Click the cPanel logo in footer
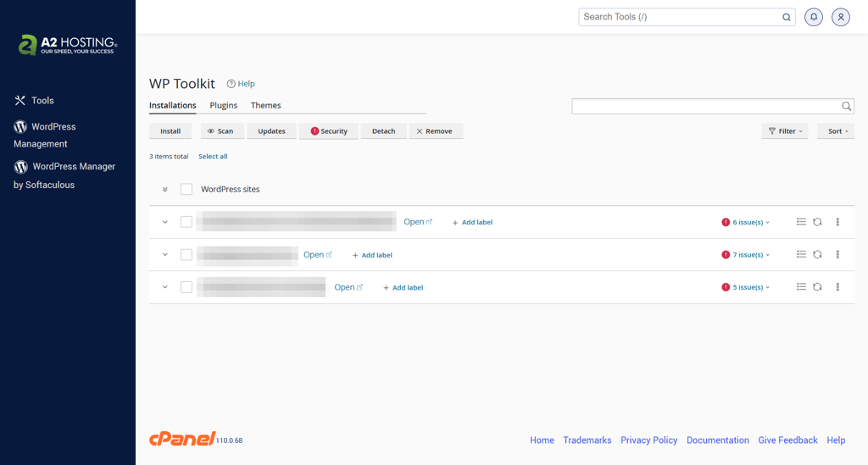Screen dimensions: 868x465 coord(182,439)
